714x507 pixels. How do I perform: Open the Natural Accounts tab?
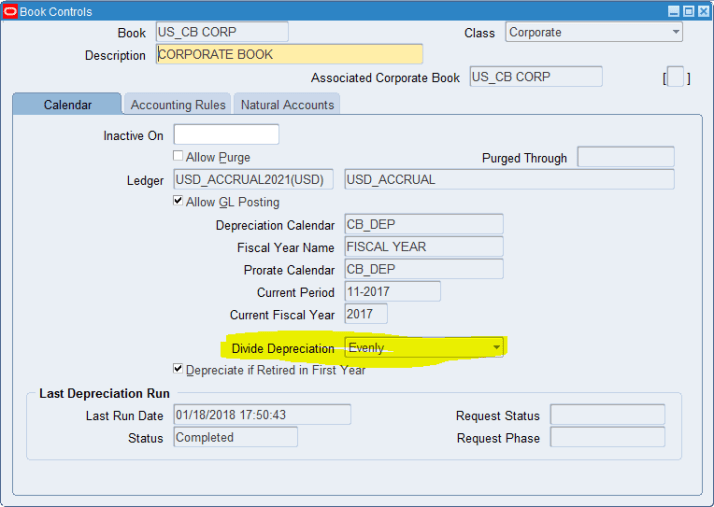[287, 105]
